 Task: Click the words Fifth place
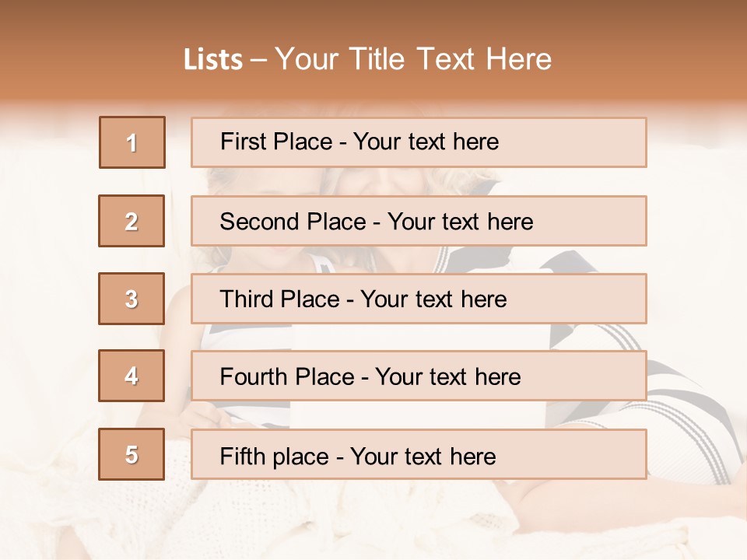[275, 457]
